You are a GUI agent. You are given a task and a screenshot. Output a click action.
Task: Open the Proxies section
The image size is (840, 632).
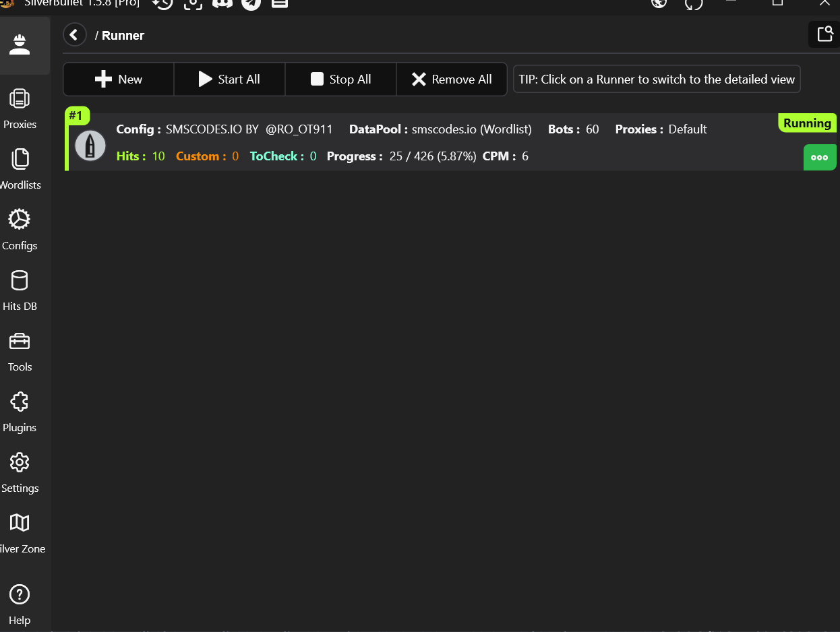point(20,109)
